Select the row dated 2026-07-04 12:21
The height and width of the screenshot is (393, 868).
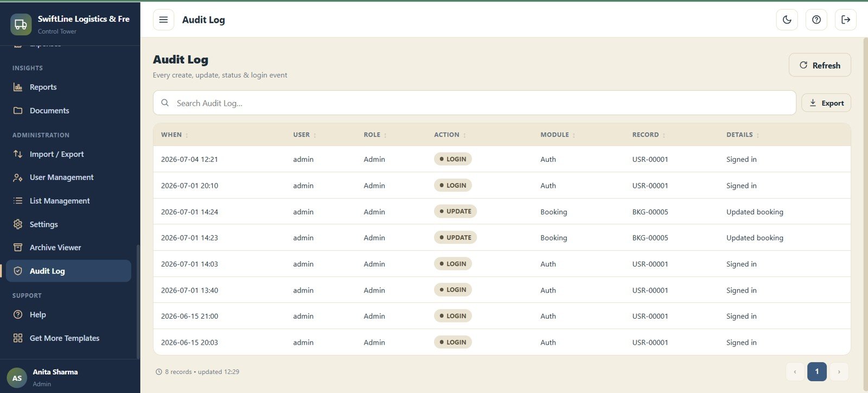(502, 159)
